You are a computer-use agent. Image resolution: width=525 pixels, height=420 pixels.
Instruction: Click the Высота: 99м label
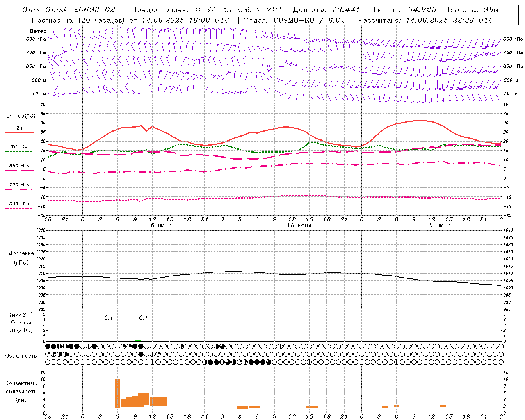[472, 9]
